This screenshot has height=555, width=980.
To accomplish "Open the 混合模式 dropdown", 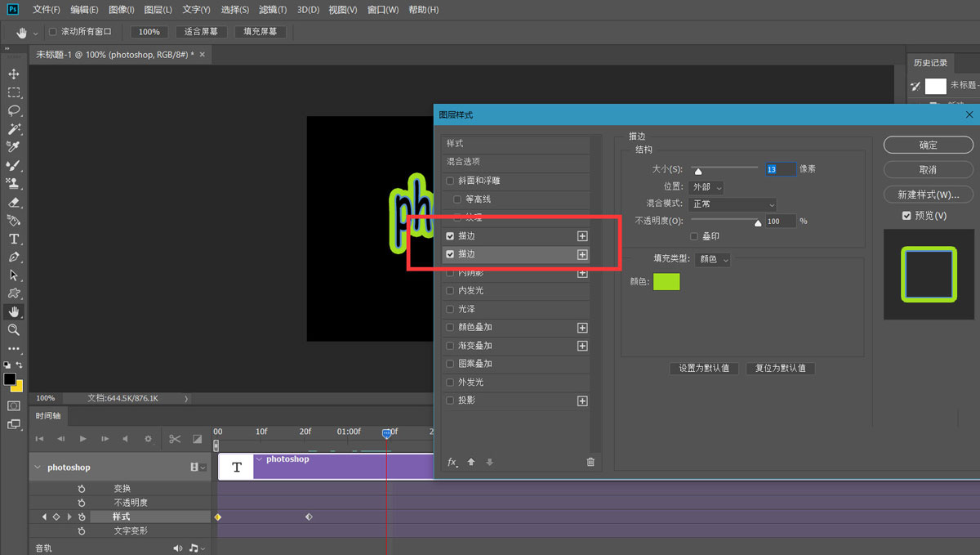I will pyautogui.click(x=732, y=204).
